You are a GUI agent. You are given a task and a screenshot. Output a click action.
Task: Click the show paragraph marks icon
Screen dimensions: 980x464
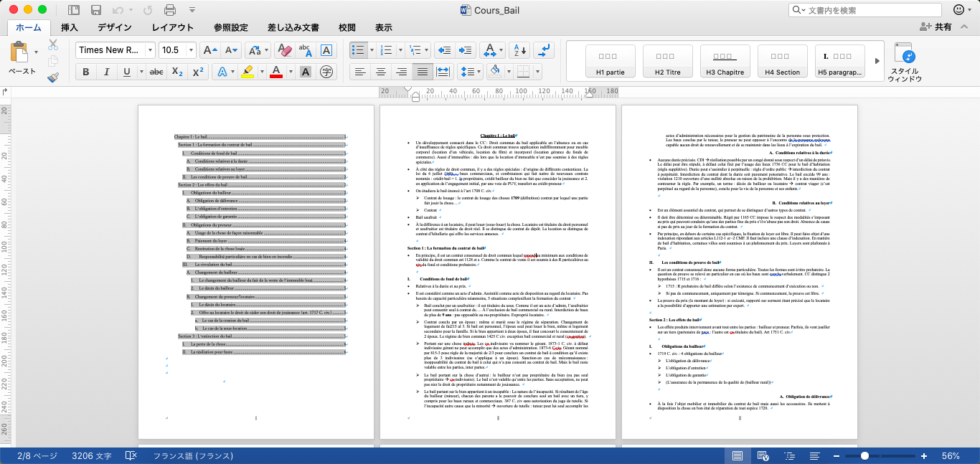[x=544, y=50]
